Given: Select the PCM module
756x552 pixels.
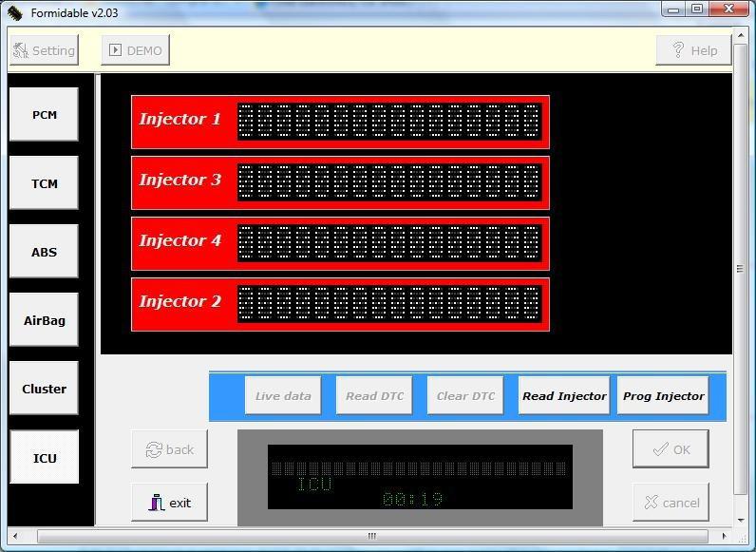Looking at the screenshot, I should tap(44, 115).
